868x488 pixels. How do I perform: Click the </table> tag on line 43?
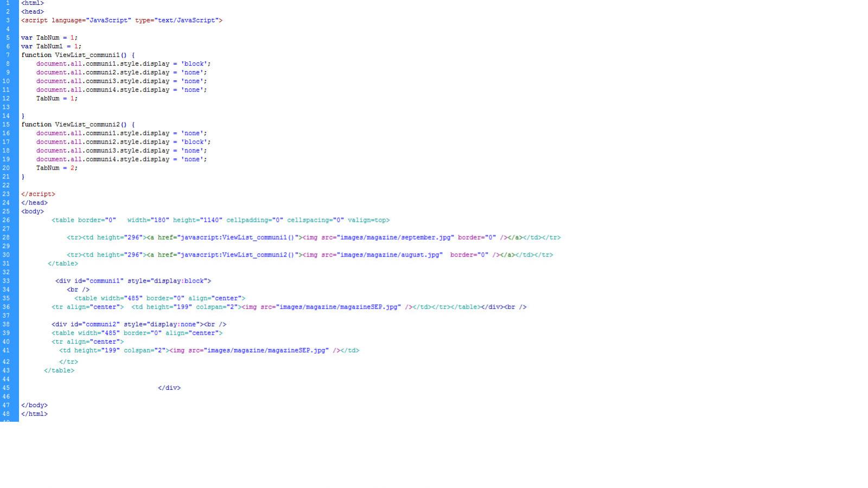tap(59, 370)
